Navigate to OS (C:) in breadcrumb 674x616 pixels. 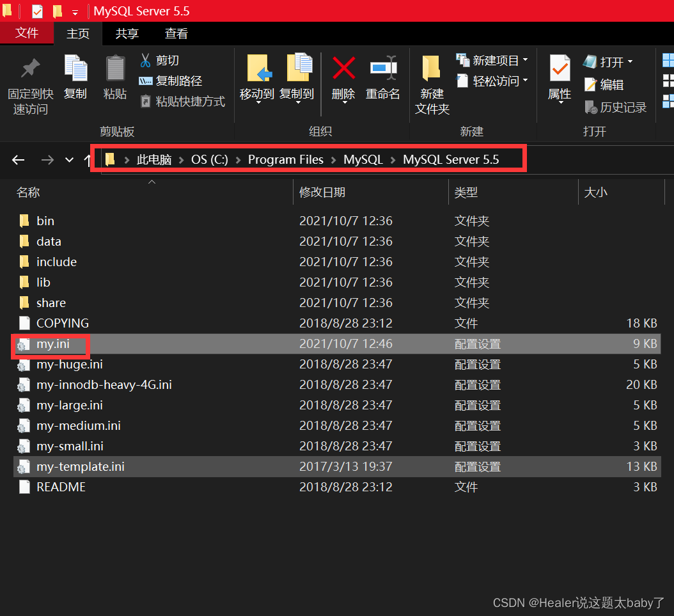(210, 160)
